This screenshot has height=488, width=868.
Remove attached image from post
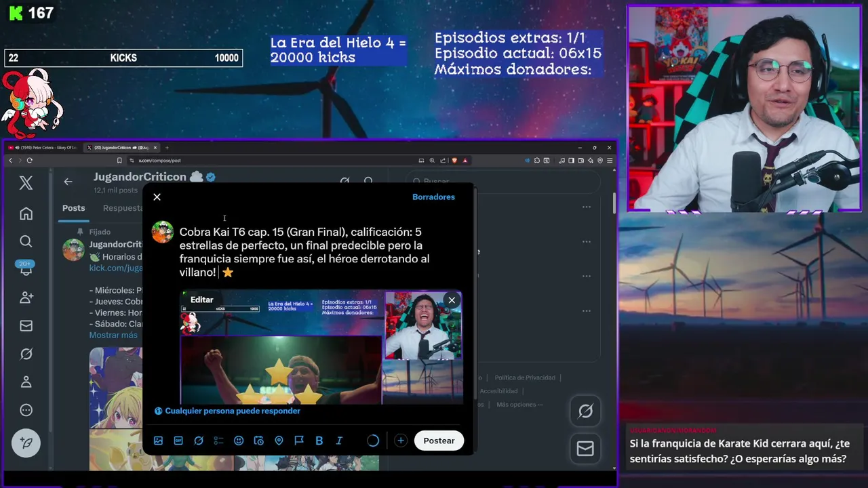click(x=452, y=300)
